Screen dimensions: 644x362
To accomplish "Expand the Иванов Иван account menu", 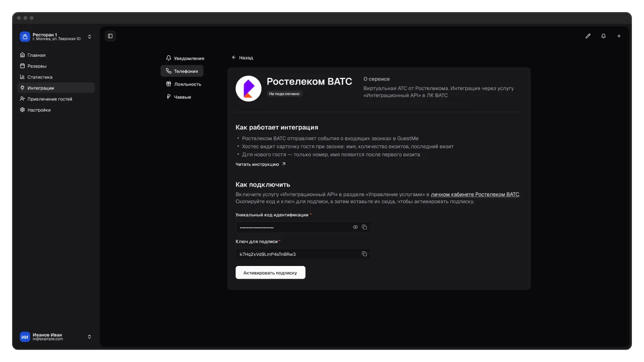I will (x=90, y=337).
